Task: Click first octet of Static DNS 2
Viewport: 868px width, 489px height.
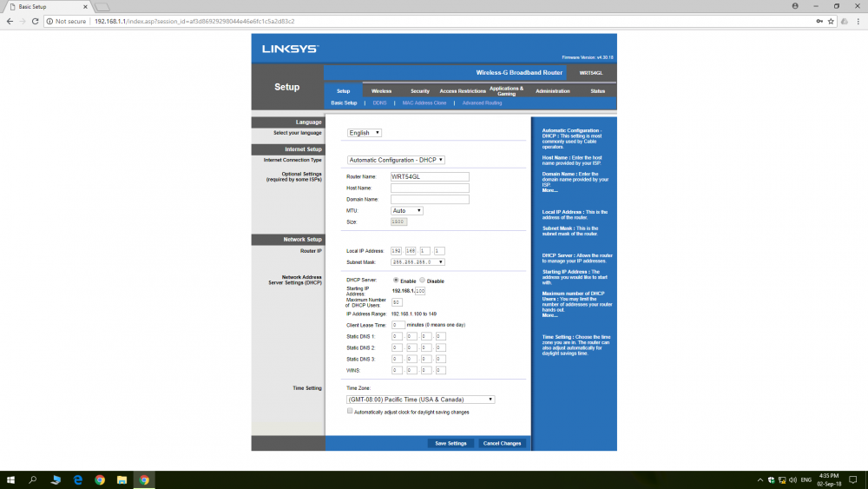Action: 397,347
